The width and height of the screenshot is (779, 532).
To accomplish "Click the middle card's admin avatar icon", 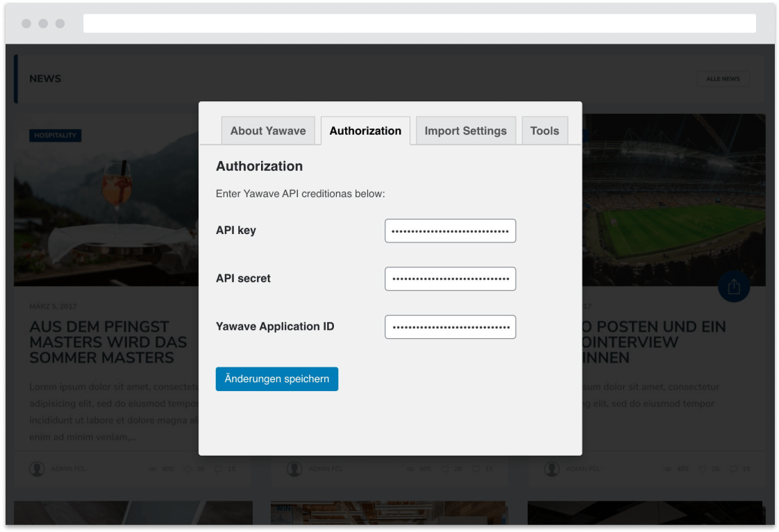I will click(x=294, y=469).
